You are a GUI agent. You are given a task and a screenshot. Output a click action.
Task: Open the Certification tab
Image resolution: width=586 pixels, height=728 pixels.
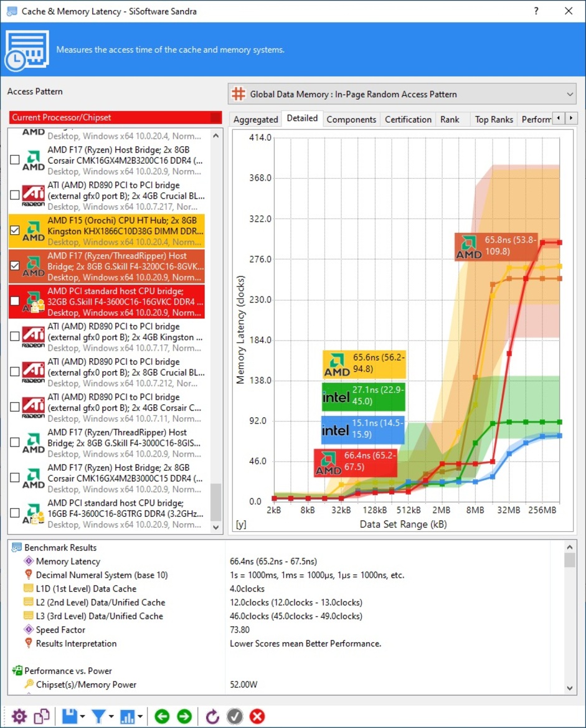click(x=408, y=120)
